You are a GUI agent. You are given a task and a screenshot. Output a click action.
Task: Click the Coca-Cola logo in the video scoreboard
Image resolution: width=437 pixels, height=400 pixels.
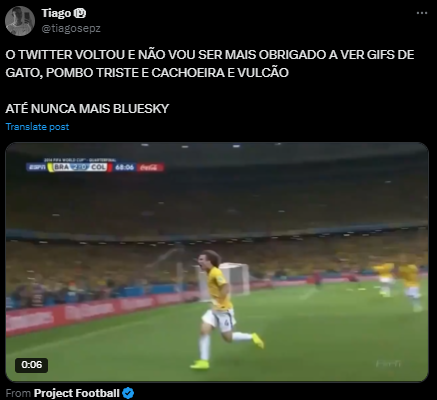tap(149, 167)
